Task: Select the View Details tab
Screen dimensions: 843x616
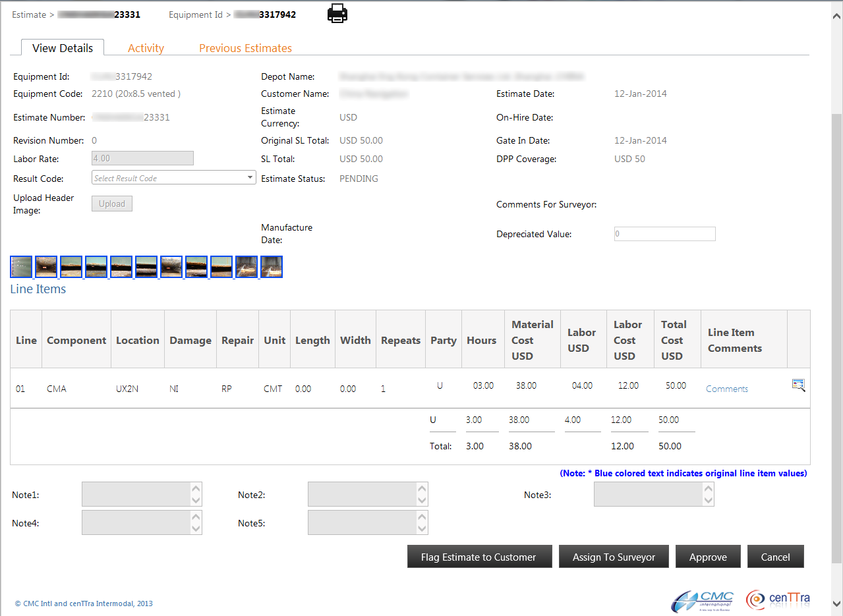Action: click(x=63, y=47)
